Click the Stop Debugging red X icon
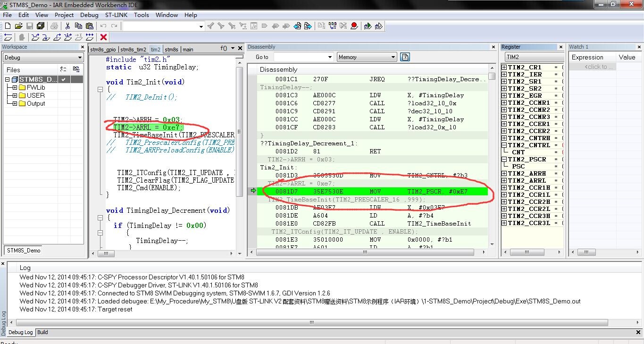The width and height of the screenshot is (644, 344). click(104, 37)
